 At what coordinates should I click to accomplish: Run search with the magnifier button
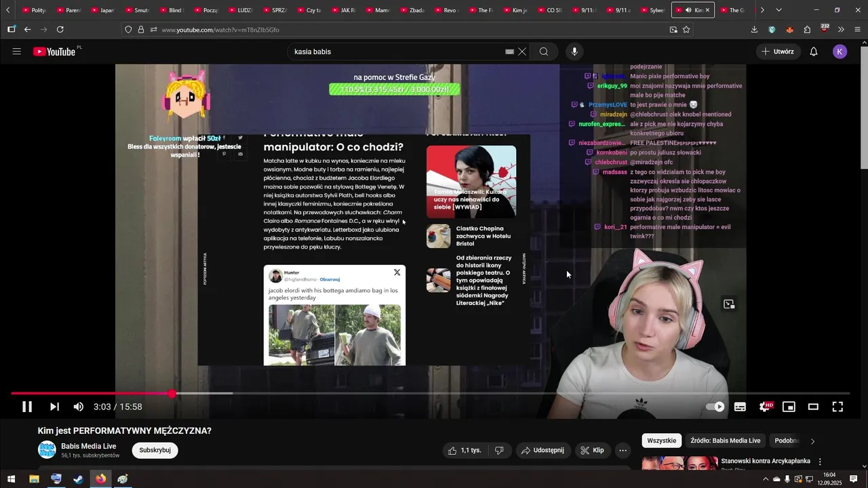(x=544, y=52)
